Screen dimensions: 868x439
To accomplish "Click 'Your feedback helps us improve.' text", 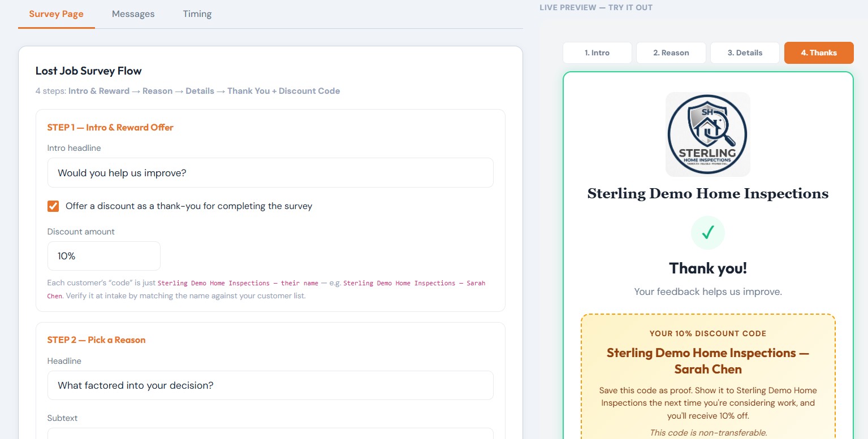I will pos(708,292).
